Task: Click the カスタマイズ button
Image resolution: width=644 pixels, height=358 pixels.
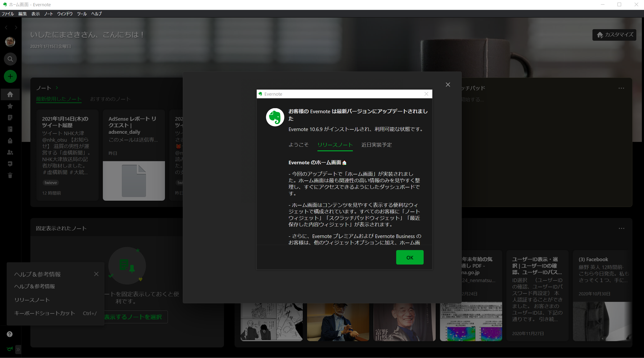Action: [x=614, y=35]
